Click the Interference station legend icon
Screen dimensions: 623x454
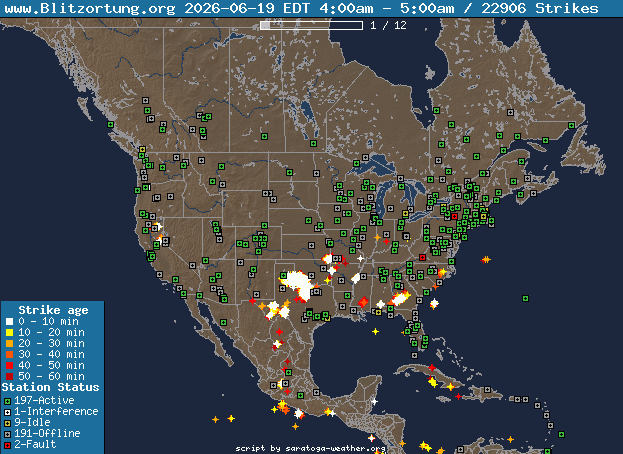click(8, 412)
